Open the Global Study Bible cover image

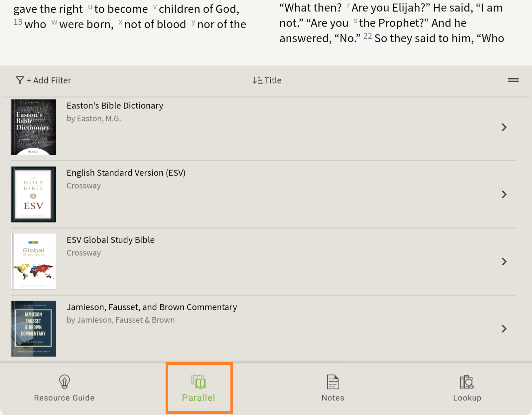33,262
